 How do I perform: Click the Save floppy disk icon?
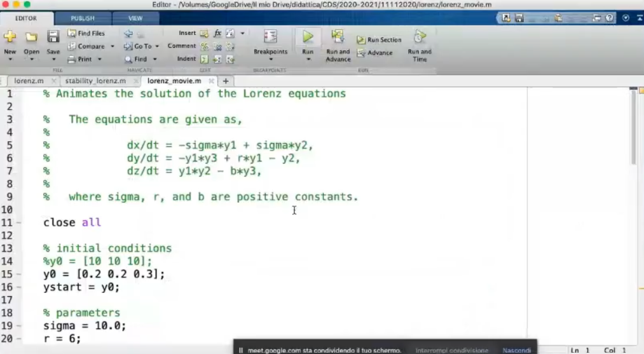click(x=53, y=37)
